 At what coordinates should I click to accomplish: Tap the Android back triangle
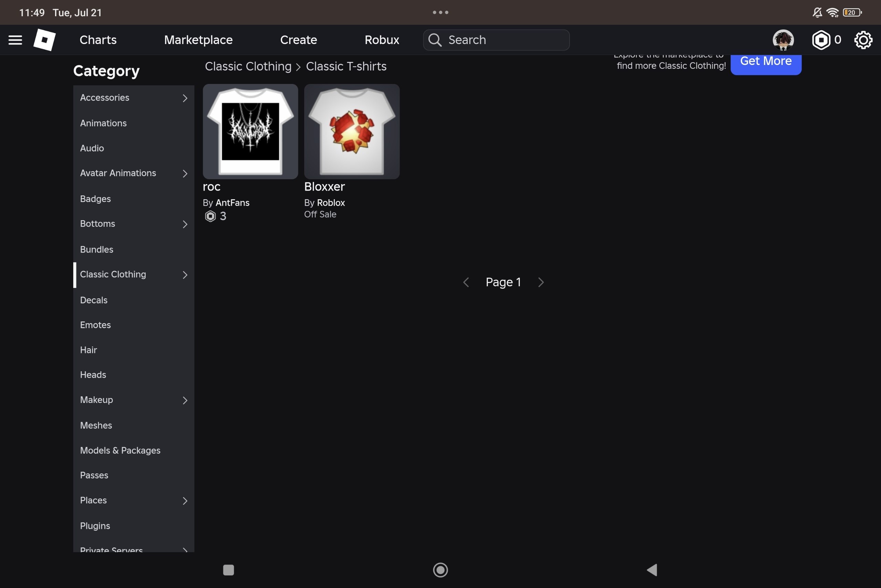pyautogui.click(x=652, y=570)
